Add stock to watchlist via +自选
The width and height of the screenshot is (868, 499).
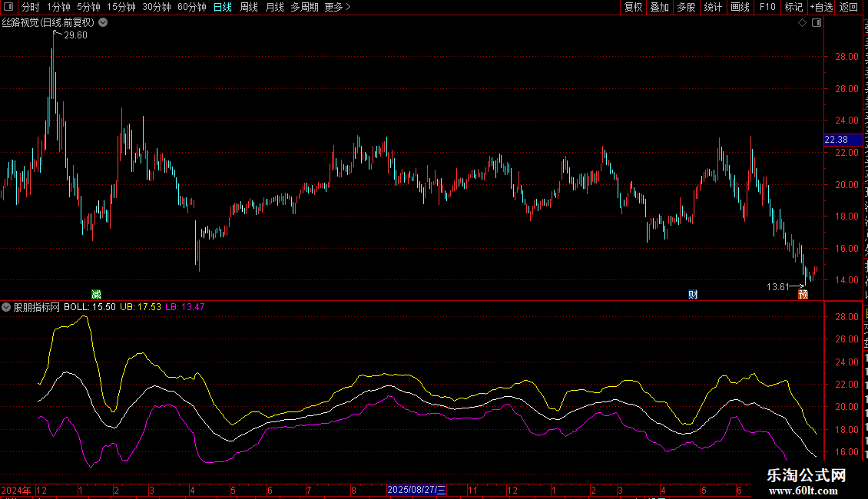coord(821,7)
